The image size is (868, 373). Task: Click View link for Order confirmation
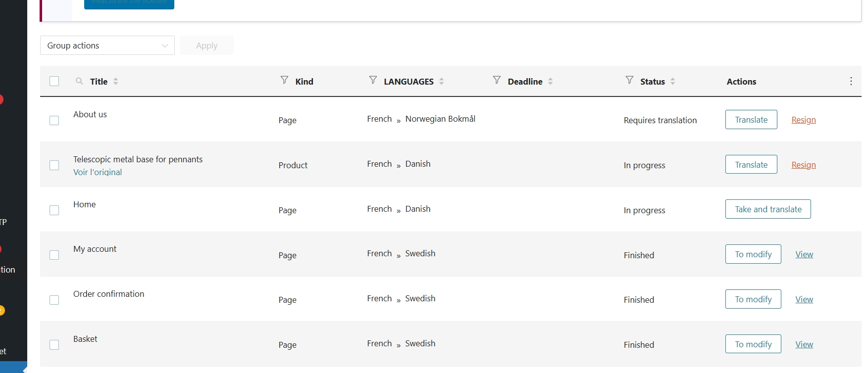pos(804,299)
